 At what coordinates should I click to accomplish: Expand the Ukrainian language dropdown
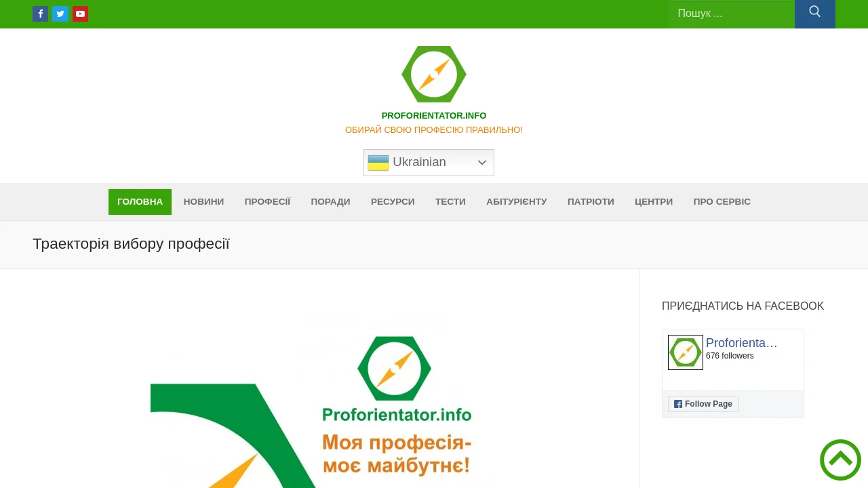(x=481, y=163)
